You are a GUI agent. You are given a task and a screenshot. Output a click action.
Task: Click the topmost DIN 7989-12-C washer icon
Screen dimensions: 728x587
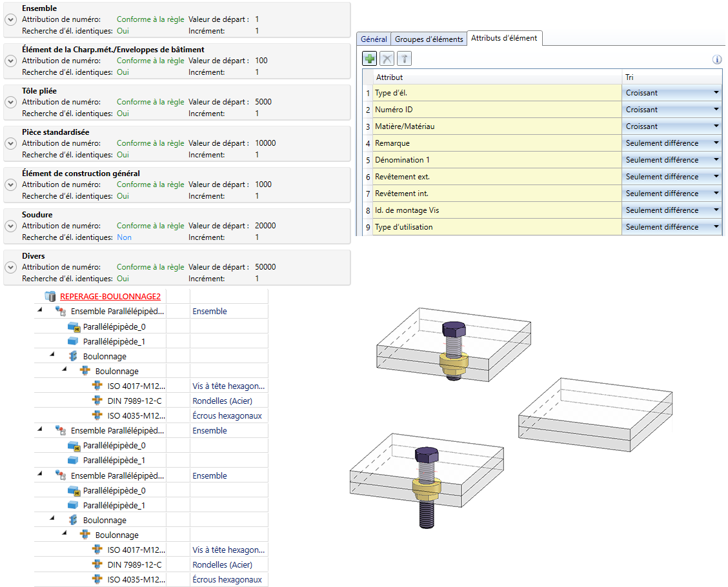tap(97, 401)
